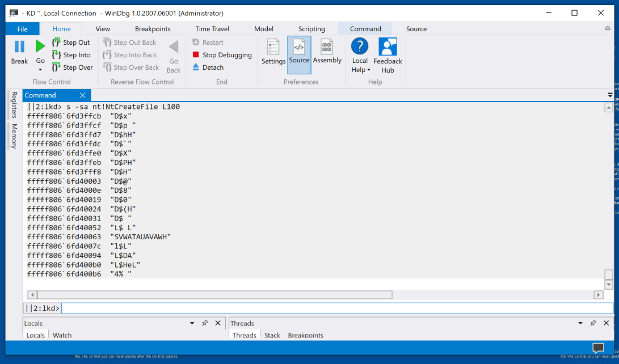Image resolution: width=619 pixels, height=364 pixels.
Task: Open the debugger Settings icon
Action: pyautogui.click(x=273, y=47)
